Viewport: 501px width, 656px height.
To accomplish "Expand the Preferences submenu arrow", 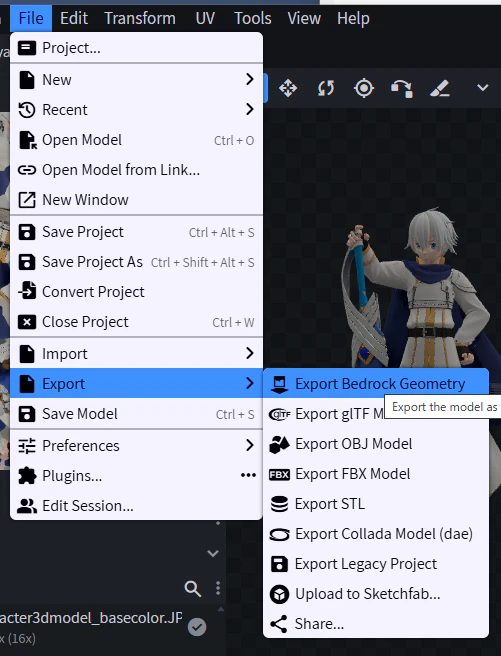I will [x=250, y=445].
